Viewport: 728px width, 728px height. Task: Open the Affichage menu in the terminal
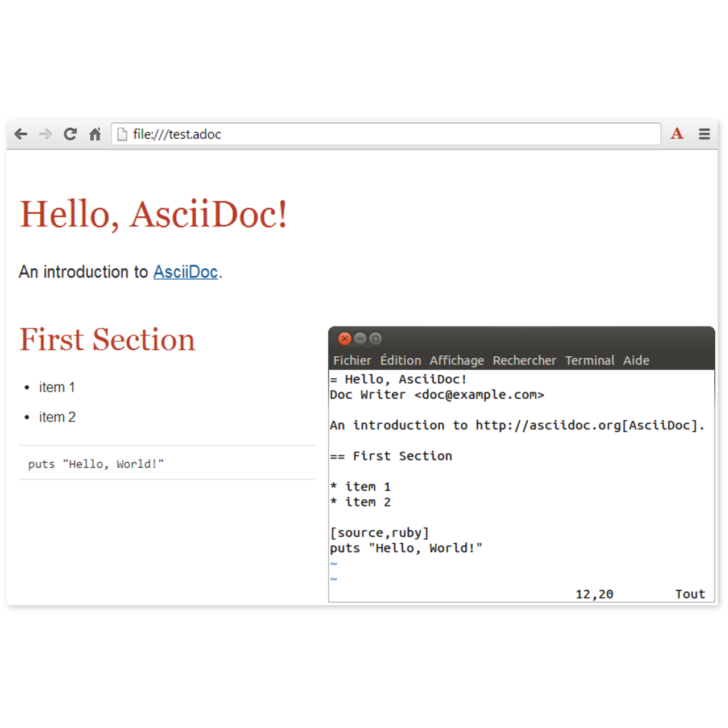tap(457, 361)
